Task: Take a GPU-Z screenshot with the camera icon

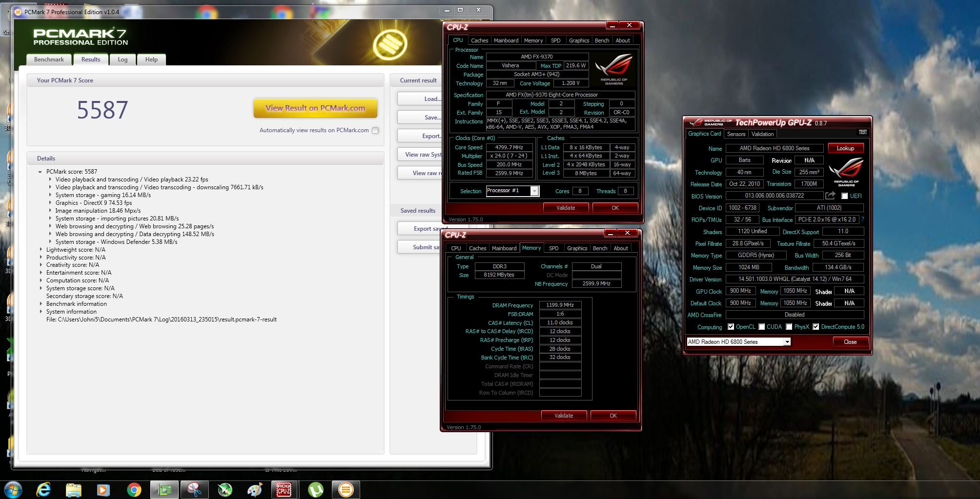Action: [862, 133]
